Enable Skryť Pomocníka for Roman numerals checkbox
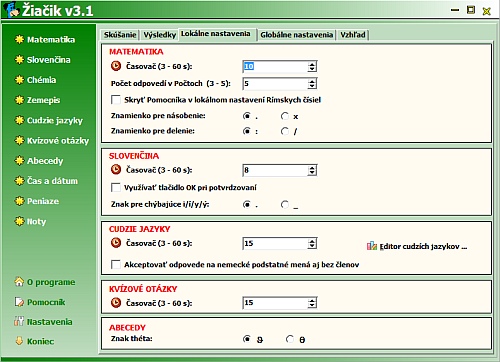 [116, 100]
